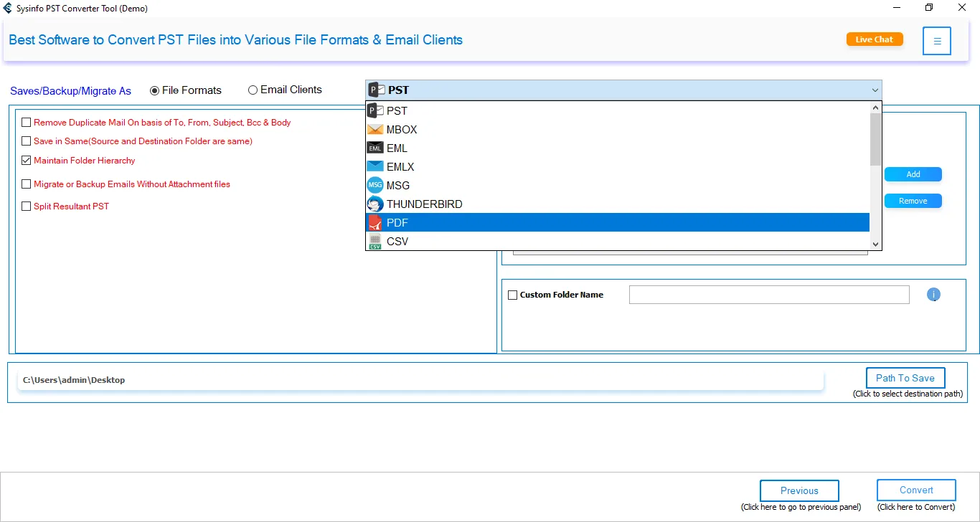
Task: Tick the Split Resultant PST checkbox
Action: 27,207
